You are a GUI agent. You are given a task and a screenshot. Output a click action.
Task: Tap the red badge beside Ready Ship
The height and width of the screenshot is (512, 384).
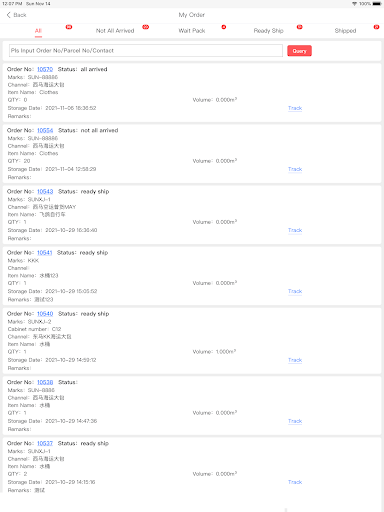point(300,27)
